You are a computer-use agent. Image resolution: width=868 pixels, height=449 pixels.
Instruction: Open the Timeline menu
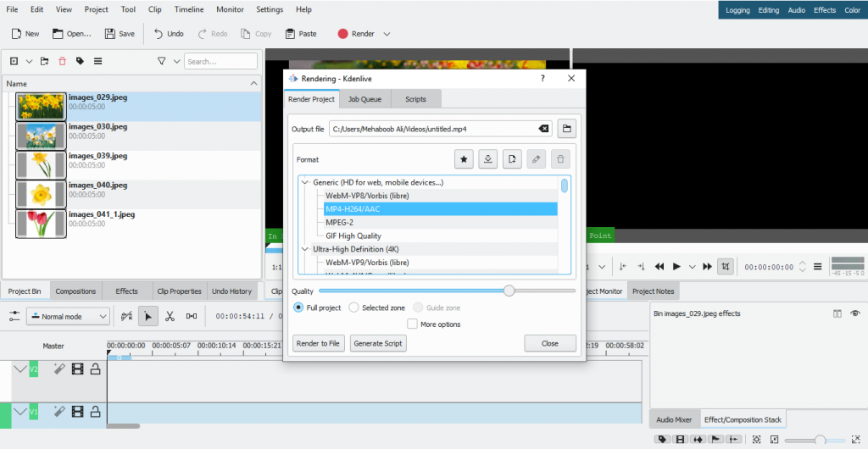click(189, 9)
